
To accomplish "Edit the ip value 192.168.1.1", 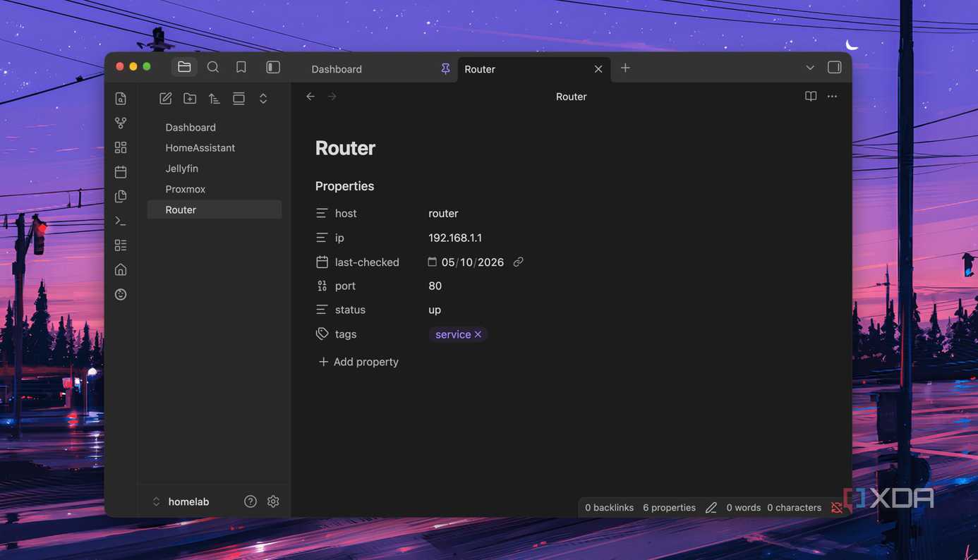I will (x=455, y=238).
